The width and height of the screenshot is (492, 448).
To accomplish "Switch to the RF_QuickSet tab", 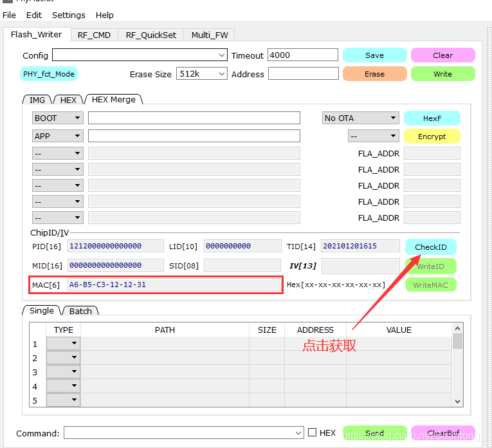I will pos(151,35).
